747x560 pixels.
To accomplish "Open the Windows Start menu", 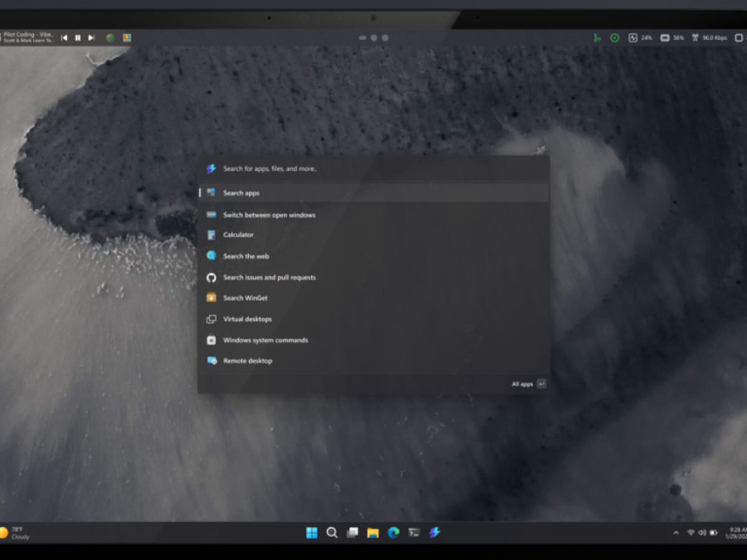I will tap(312, 533).
